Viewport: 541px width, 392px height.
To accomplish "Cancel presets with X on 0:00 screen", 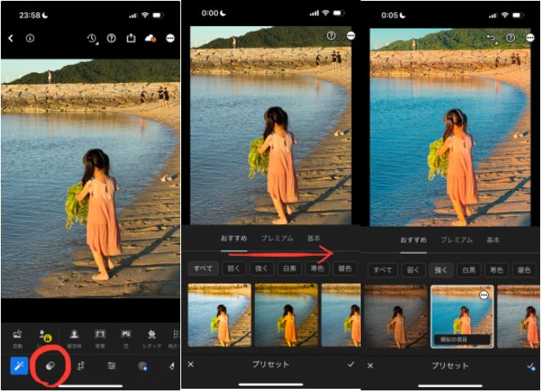I will 191,364.
